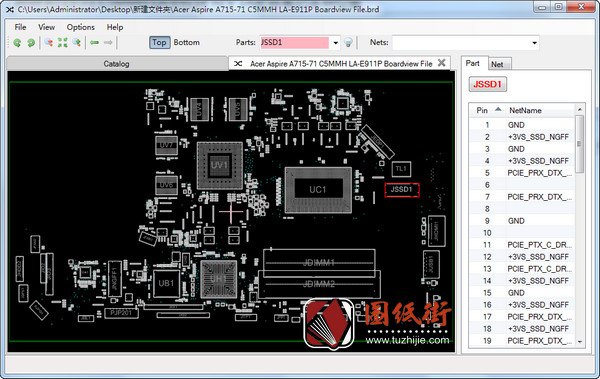Select pin 5 PCIE_PRX_DTX row
This screenshot has width=600, height=379.
coord(522,173)
